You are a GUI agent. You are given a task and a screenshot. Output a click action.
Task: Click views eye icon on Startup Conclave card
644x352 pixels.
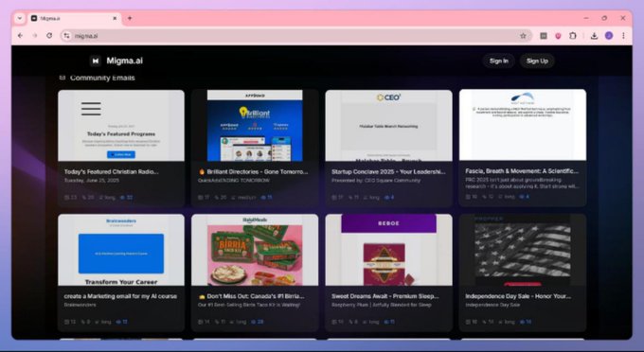click(x=386, y=198)
